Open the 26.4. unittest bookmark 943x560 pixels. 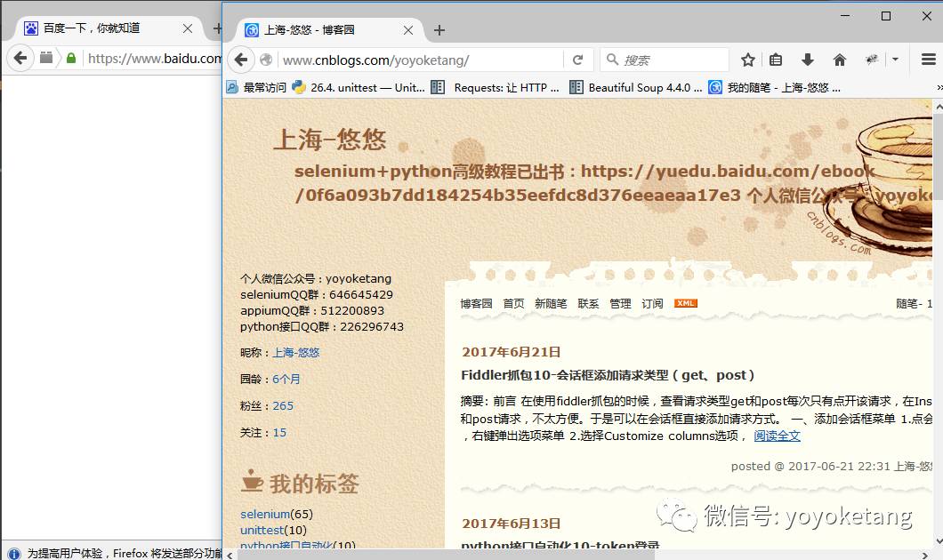point(359,88)
